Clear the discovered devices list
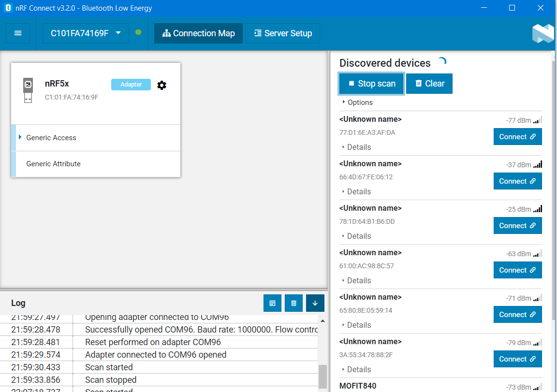 429,84
